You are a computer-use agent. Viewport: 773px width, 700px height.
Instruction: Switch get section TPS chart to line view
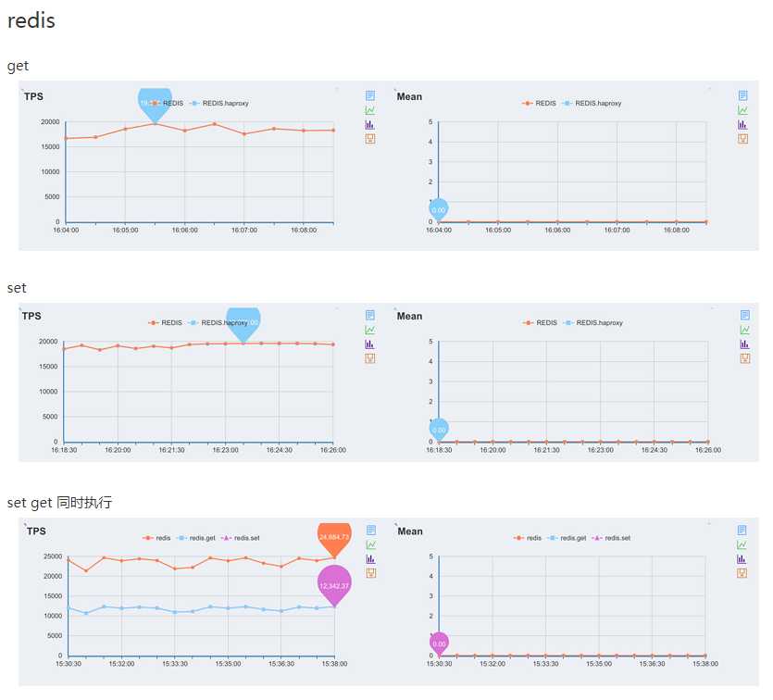tap(370, 110)
